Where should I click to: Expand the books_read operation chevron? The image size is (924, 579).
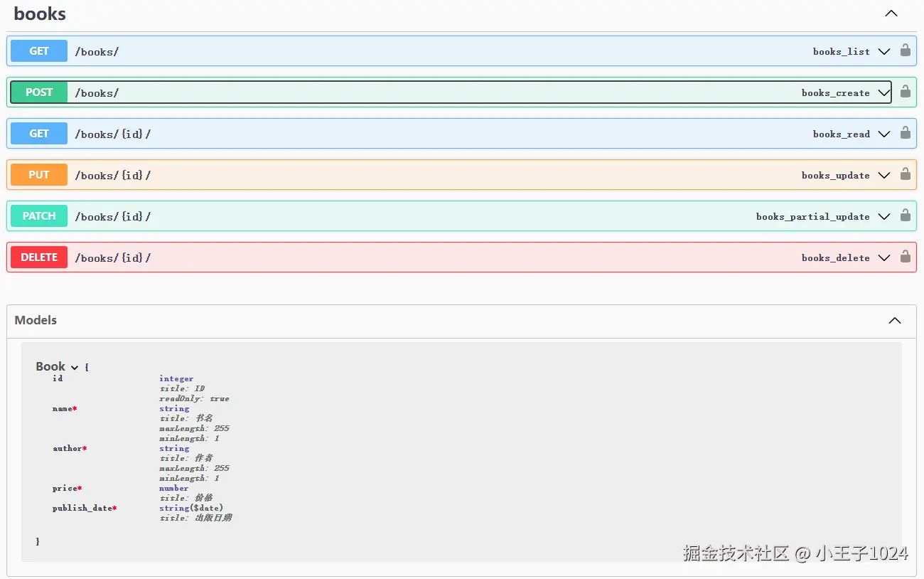click(x=883, y=134)
